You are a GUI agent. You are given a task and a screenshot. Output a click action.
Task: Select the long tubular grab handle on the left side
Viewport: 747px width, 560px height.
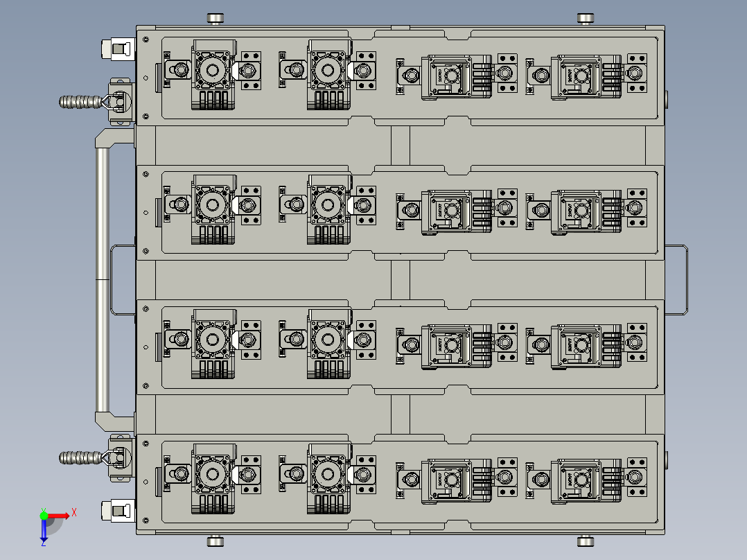[x=103, y=280]
